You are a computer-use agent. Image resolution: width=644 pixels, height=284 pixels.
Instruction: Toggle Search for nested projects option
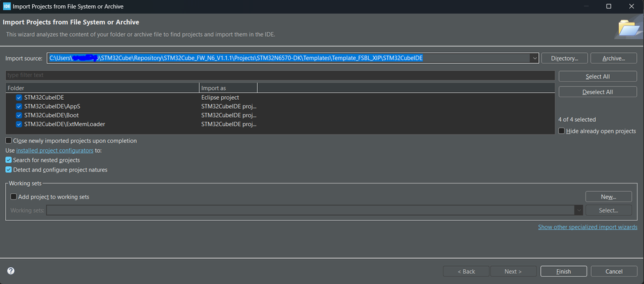tap(8, 160)
